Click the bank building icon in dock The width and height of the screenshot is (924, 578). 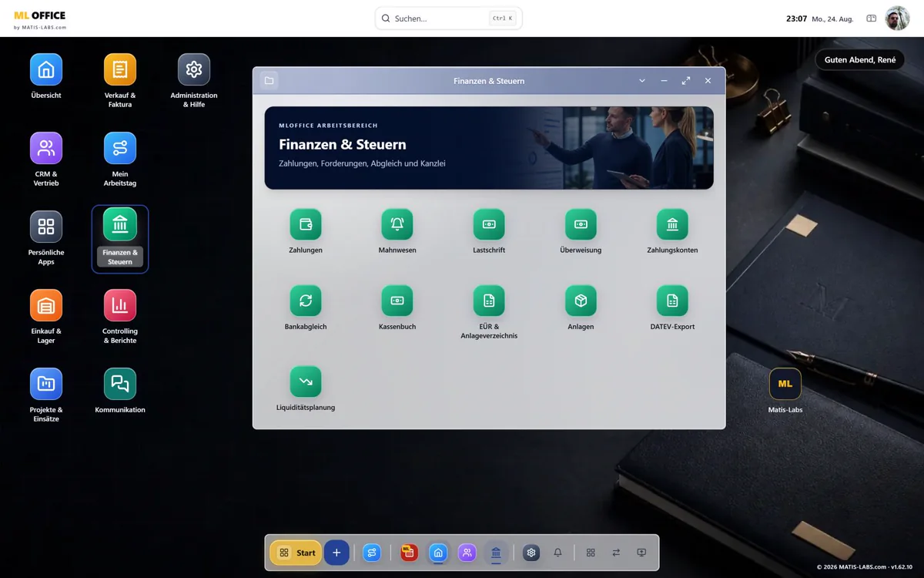coord(496,553)
